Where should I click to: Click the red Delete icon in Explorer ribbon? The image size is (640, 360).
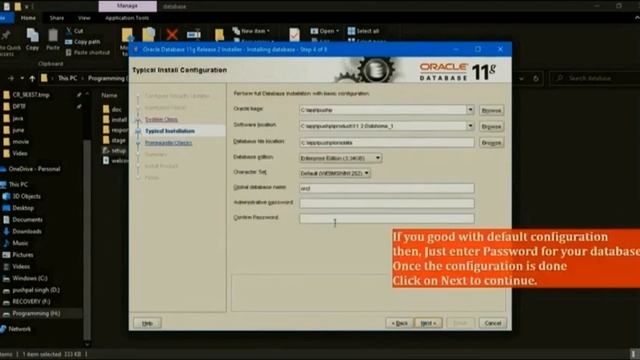click(x=172, y=35)
